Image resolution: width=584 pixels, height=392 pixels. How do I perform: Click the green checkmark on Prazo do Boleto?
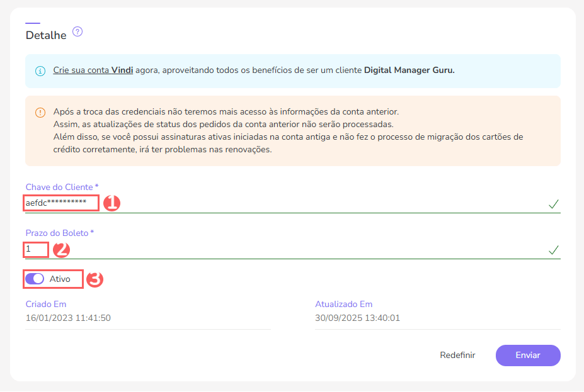pyautogui.click(x=553, y=250)
